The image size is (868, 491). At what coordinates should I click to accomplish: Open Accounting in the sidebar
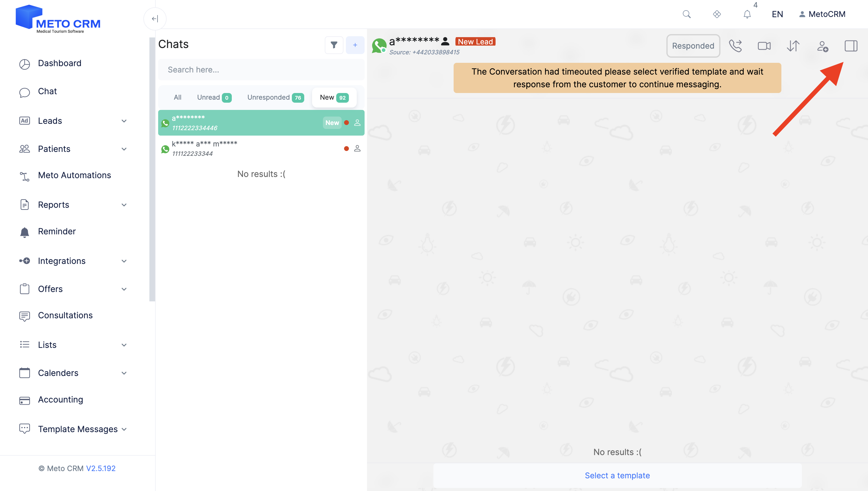tap(60, 400)
